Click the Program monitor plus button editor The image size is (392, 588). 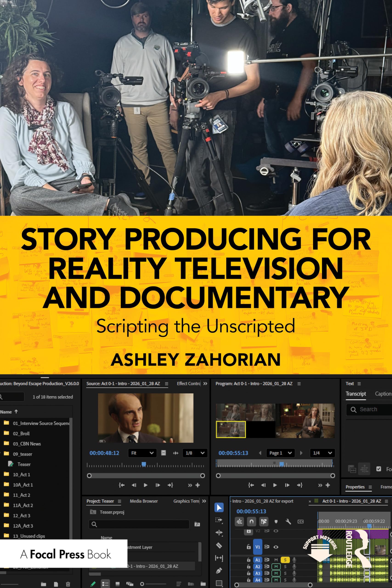click(x=328, y=485)
